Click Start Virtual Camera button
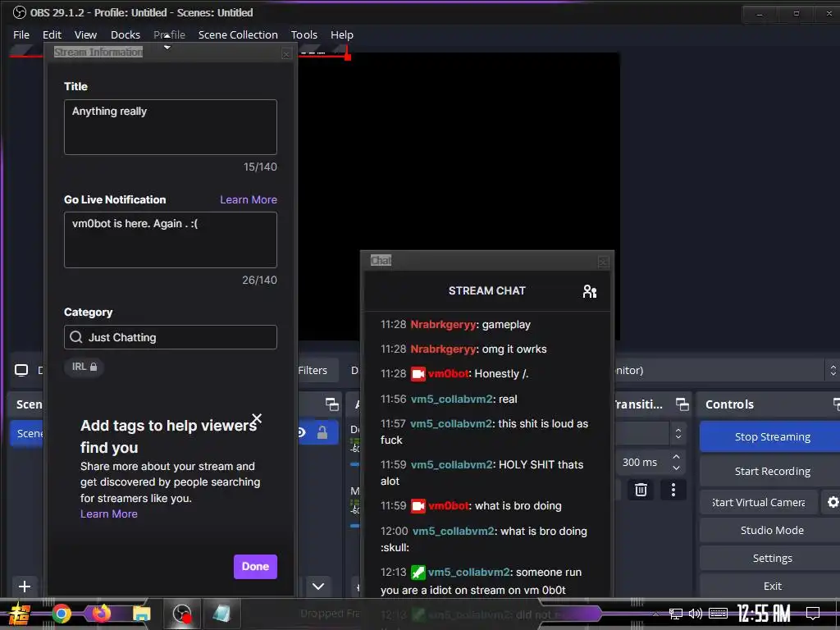The height and width of the screenshot is (630, 840). (x=759, y=503)
